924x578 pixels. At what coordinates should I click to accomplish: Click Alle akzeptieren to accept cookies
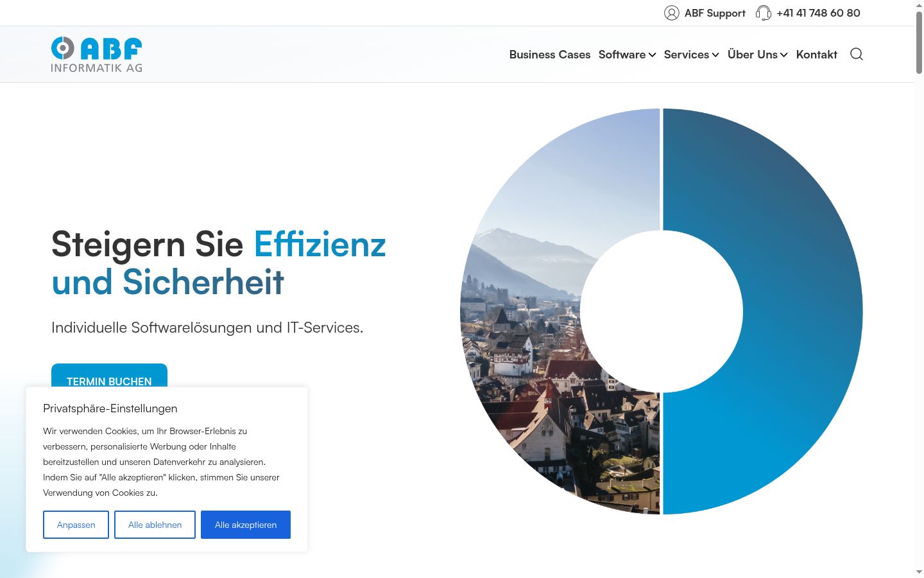[246, 525]
